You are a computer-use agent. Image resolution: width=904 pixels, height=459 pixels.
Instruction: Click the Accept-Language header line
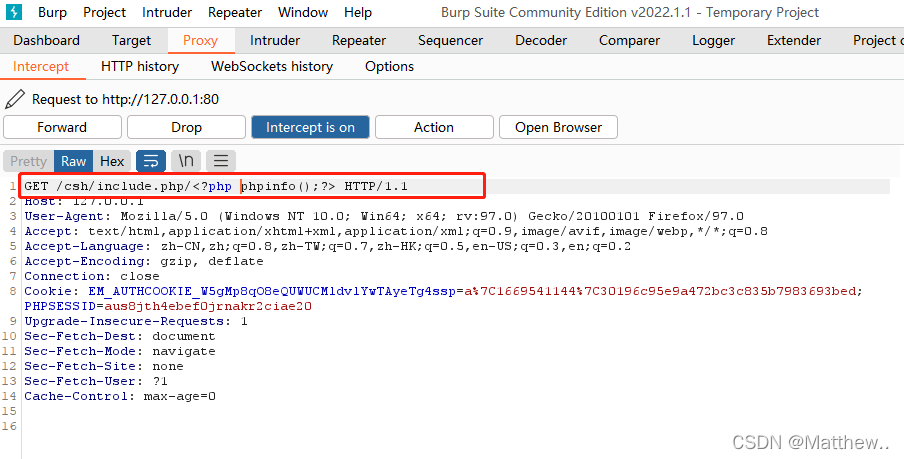point(327,247)
